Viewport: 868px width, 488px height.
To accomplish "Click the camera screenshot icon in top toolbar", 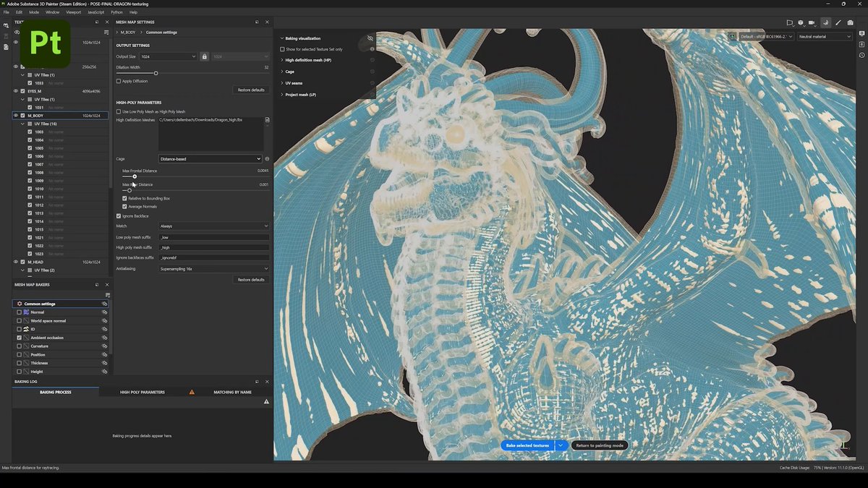I will pyautogui.click(x=851, y=22).
